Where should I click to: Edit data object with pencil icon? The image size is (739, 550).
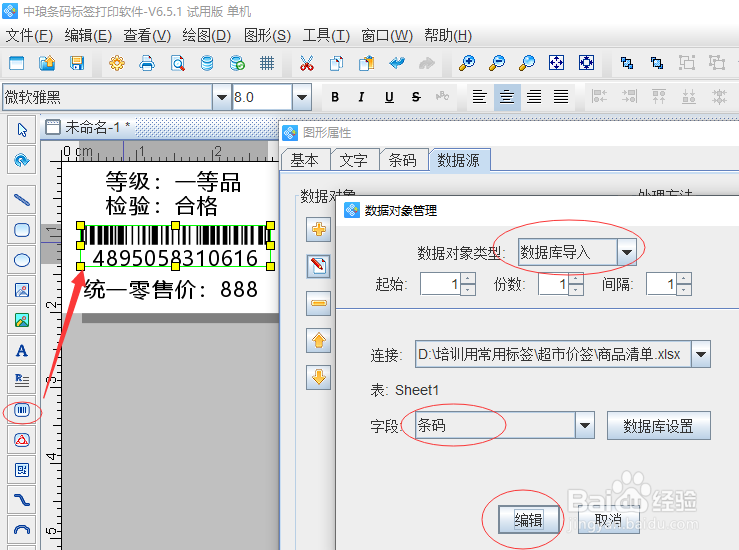coord(319,266)
